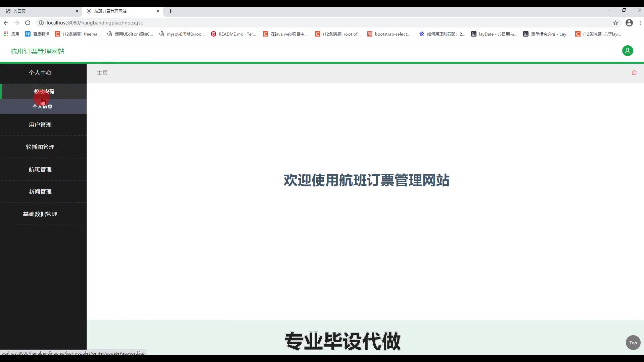Click the green user avatar icon

point(627,51)
